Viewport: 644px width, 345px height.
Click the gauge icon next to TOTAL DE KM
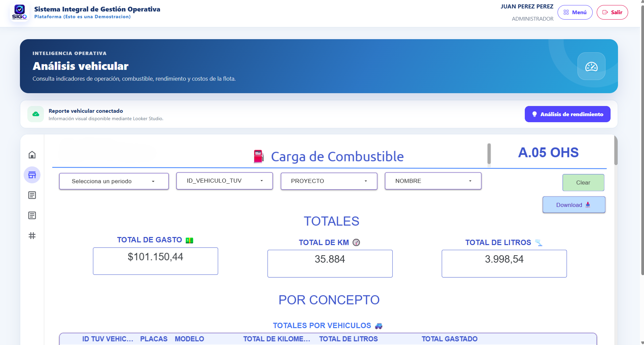[356, 242]
